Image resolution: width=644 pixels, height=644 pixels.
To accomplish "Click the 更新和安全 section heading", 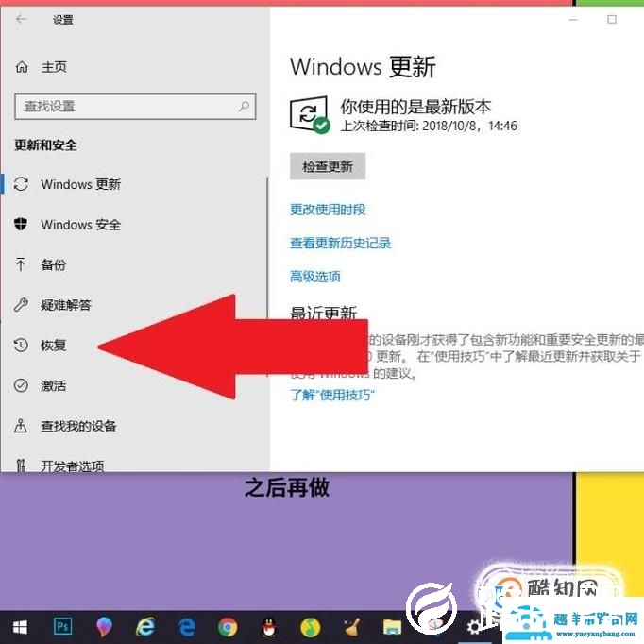I will [x=45, y=145].
